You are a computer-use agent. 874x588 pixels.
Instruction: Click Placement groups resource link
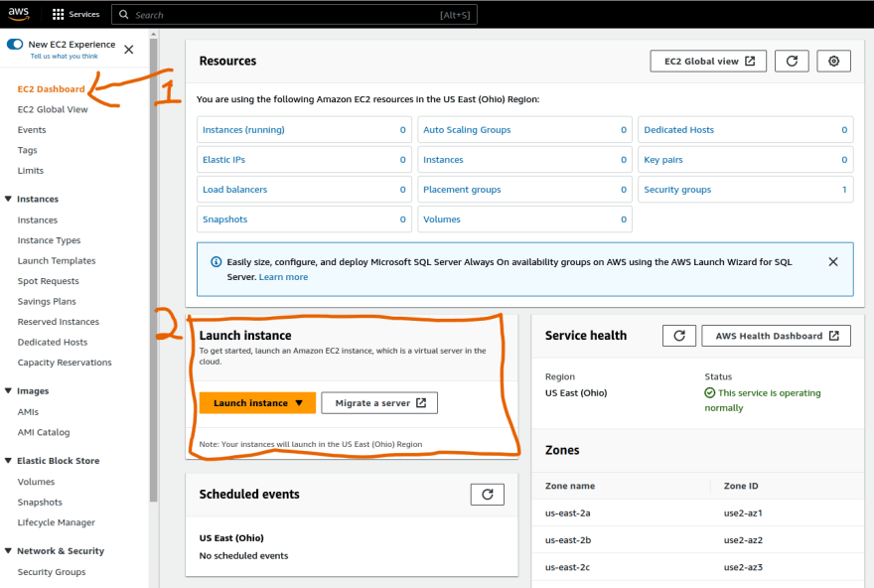coord(462,190)
